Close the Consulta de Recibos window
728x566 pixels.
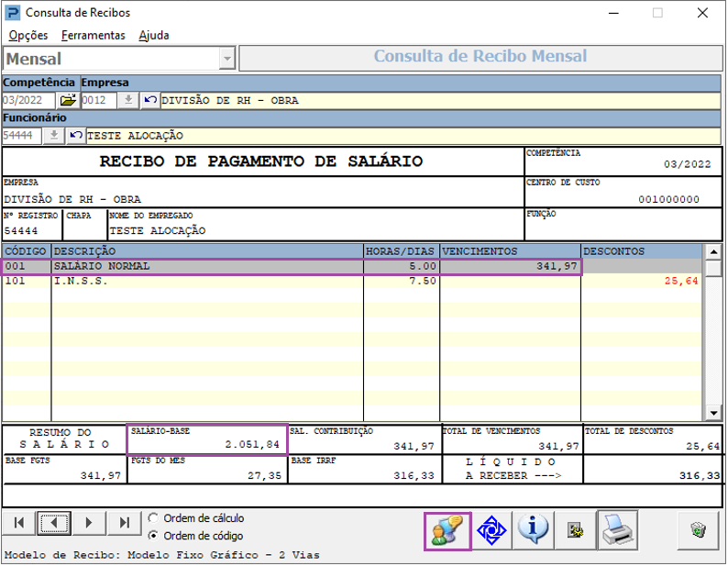702,13
